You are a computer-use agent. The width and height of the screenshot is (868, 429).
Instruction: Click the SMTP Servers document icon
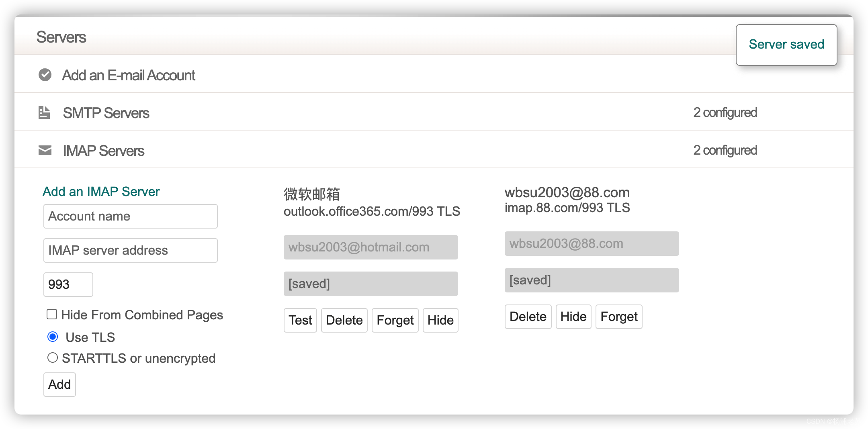click(x=44, y=112)
